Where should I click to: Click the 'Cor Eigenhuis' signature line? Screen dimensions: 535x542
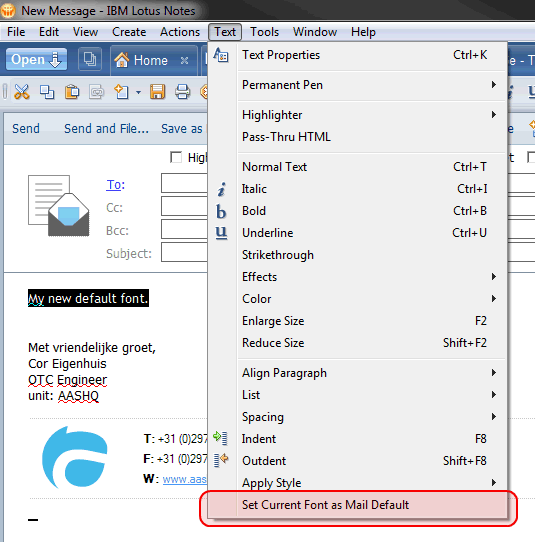(67, 364)
